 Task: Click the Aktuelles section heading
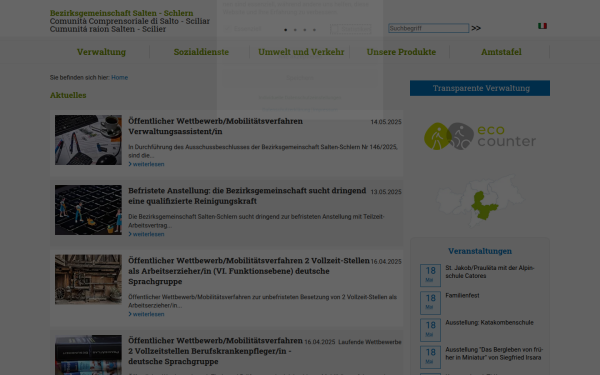[x=68, y=95]
